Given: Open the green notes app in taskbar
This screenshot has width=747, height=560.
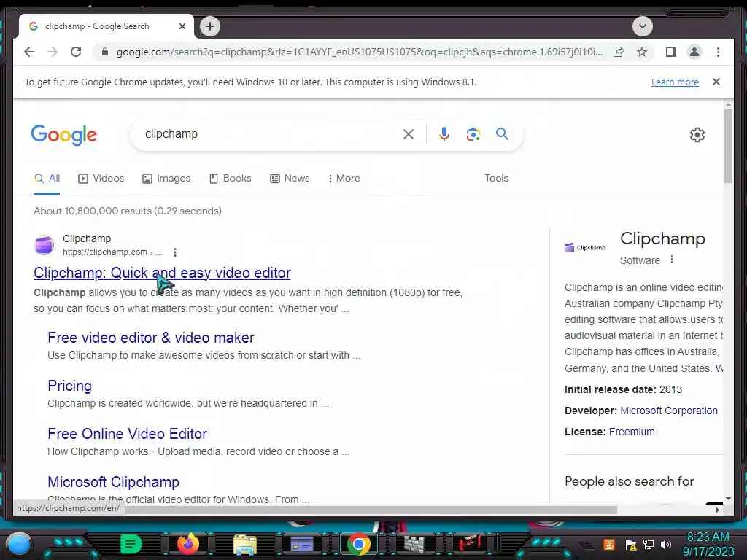Looking at the screenshot, I should click(131, 544).
